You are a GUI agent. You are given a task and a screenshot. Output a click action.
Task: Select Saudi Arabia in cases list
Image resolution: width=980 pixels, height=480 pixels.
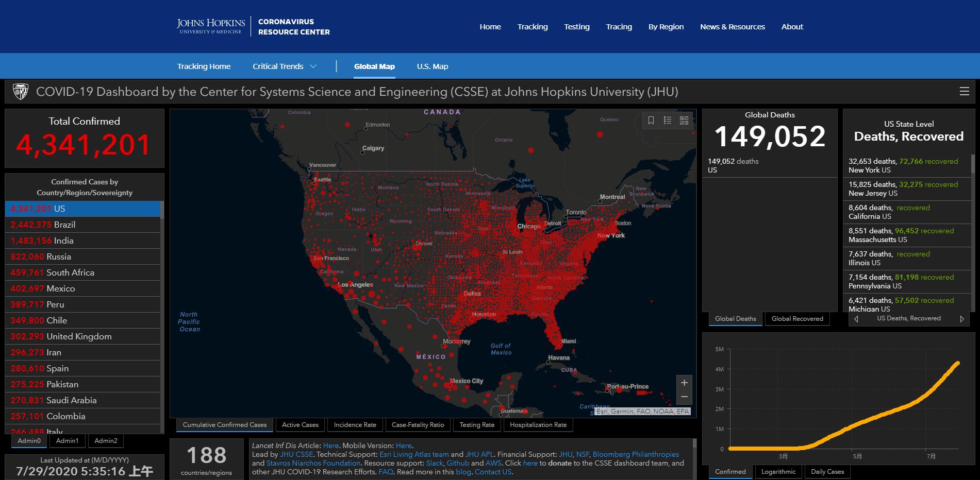[x=83, y=400]
